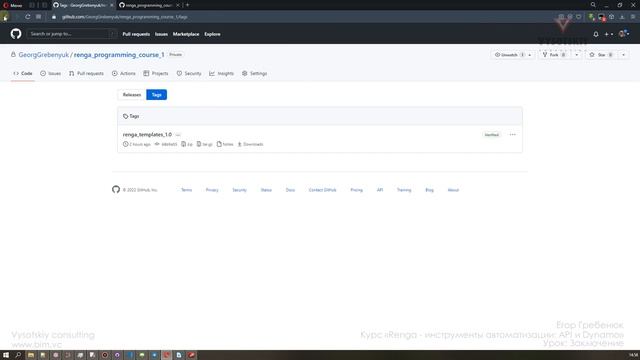The image size is (640, 360).
Task: Expand the Fork dropdown arrow
Action: (x=576, y=55)
